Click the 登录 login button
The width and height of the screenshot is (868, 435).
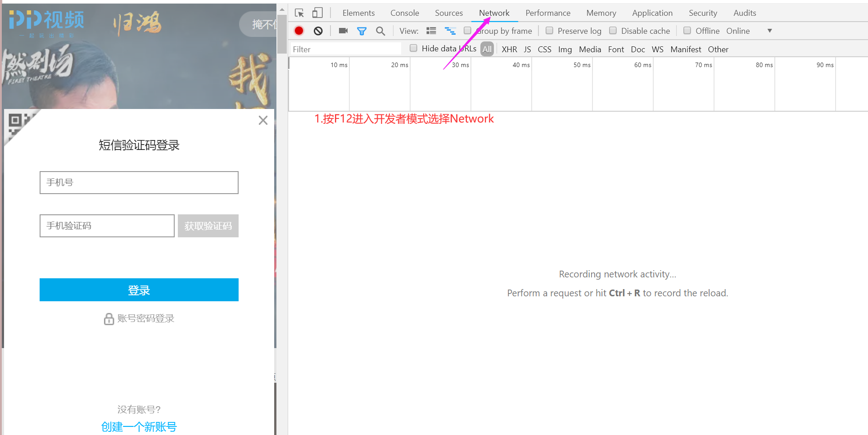139,290
